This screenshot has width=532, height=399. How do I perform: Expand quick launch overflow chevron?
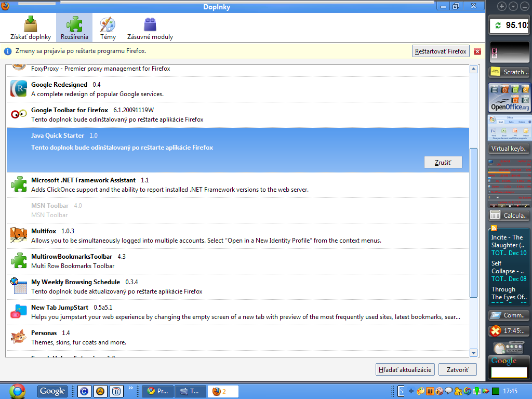(x=130, y=388)
